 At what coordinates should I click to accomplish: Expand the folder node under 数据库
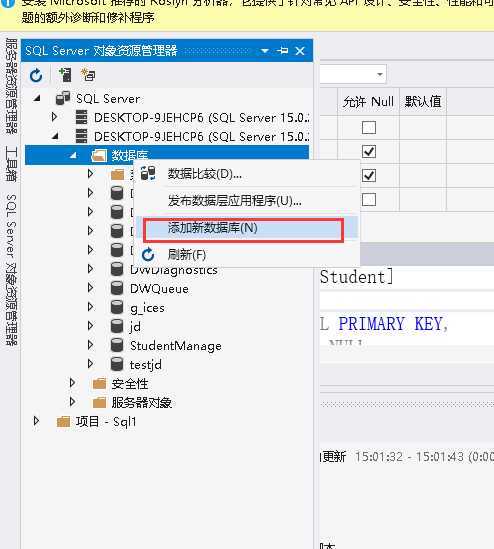tap(90, 173)
